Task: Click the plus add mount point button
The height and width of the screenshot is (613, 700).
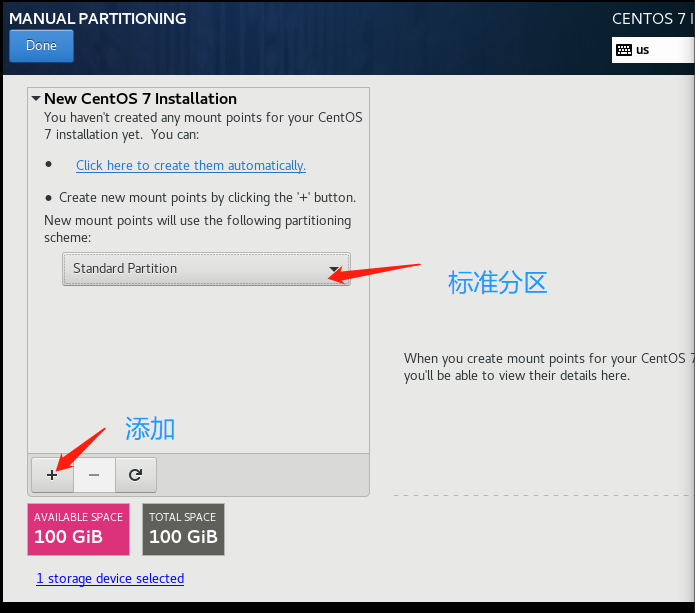Action: (x=52, y=475)
